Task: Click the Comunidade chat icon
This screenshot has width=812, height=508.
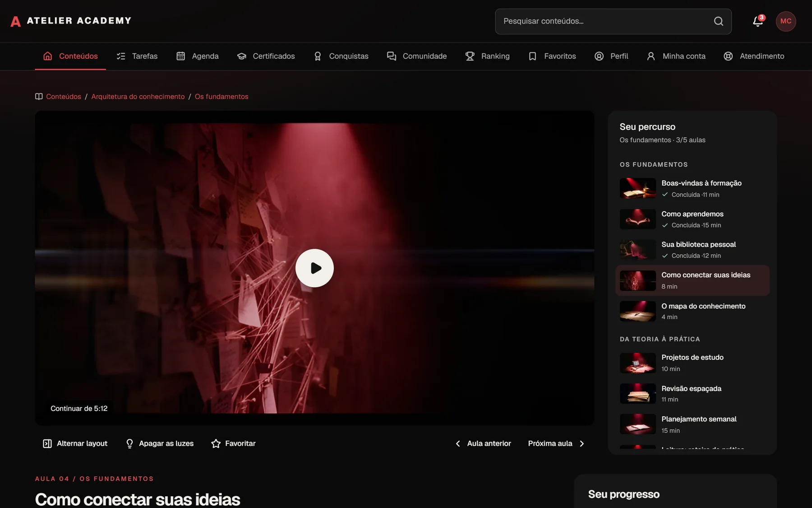Action: 392,56
